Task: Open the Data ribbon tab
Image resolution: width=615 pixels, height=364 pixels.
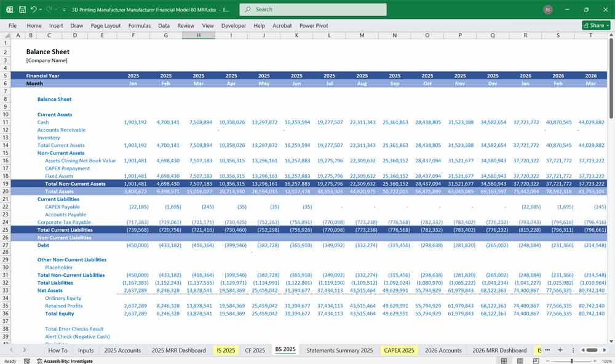Action: (x=164, y=25)
